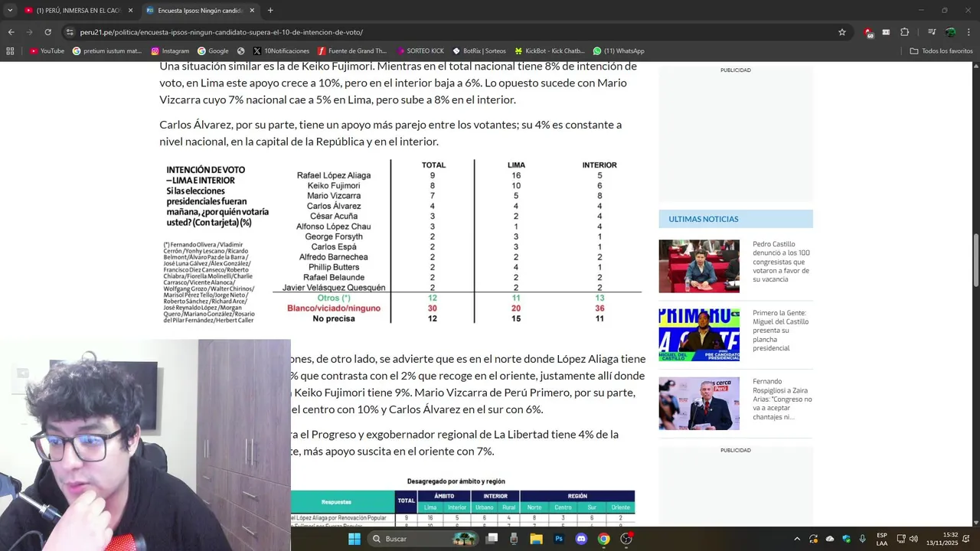Open the Windows Start menu
The image size is (980, 551).
click(x=354, y=539)
